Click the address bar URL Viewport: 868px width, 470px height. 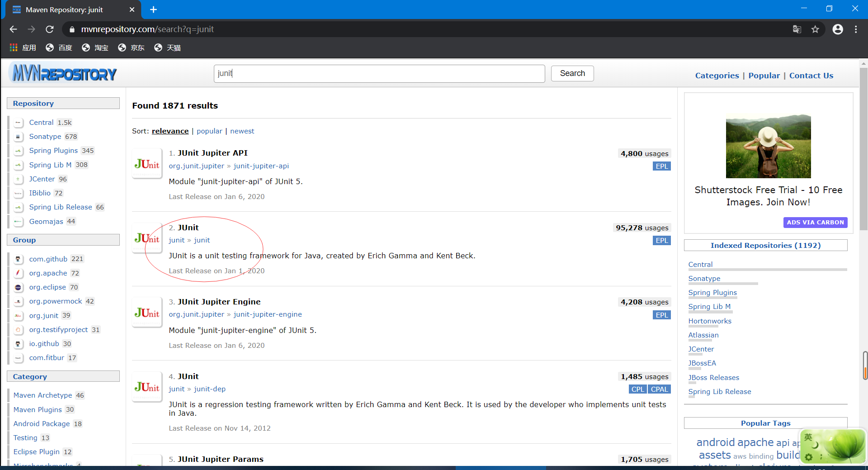(x=147, y=29)
